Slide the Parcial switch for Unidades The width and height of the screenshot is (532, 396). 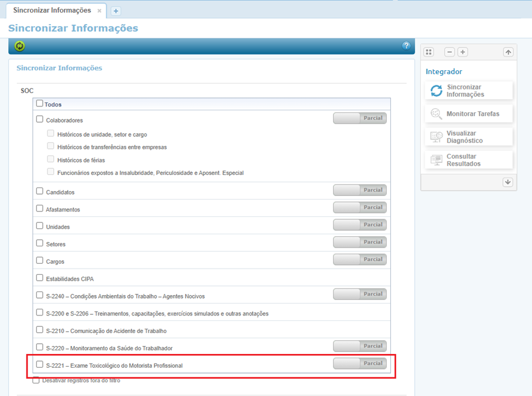click(x=360, y=225)
